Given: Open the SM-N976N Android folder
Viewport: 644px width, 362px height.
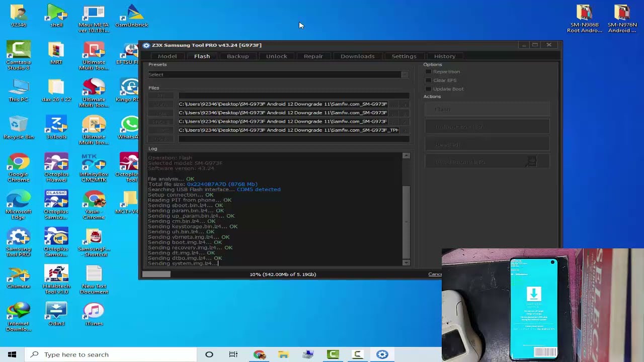Looking at the screenshot, I should 622,18.
